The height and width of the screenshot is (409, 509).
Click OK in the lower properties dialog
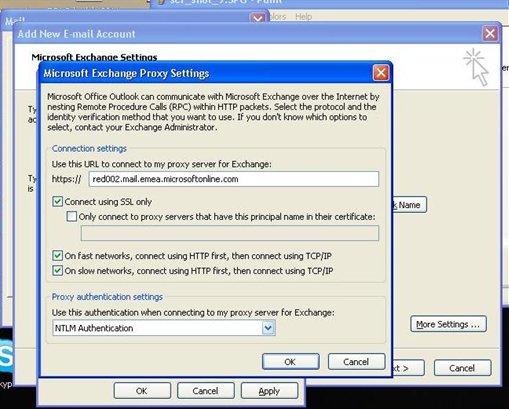pos(142,391)
